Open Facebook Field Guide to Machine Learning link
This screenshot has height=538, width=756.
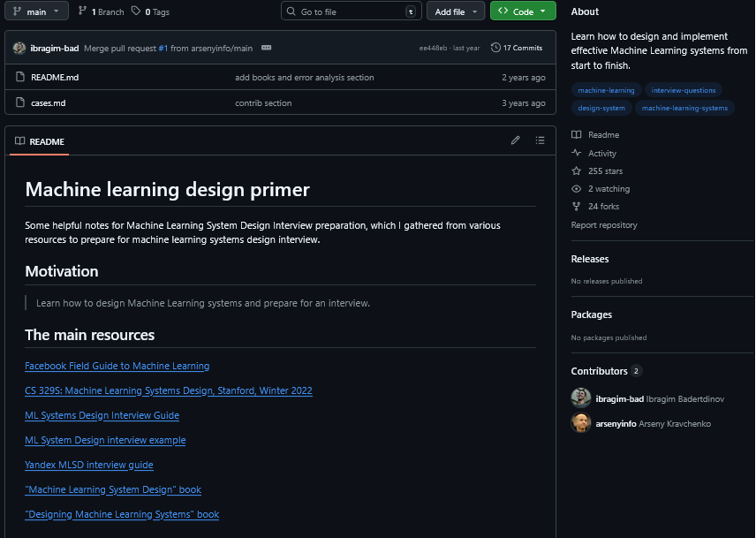point(117,366)
